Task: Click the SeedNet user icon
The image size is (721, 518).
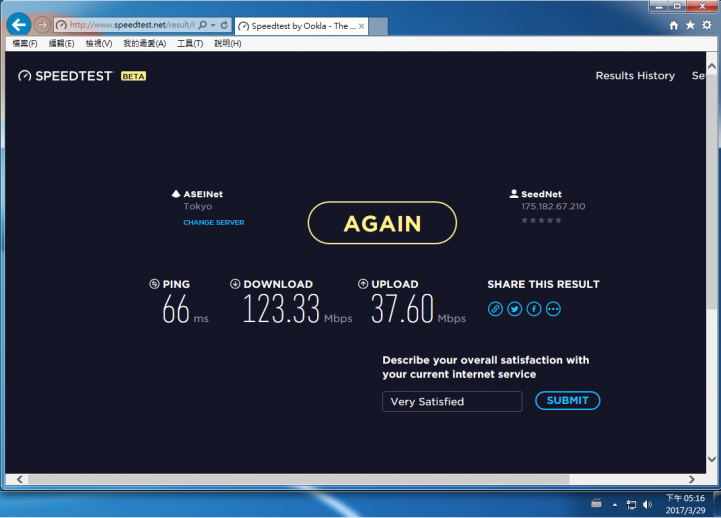Action: (x=514, y=194)
